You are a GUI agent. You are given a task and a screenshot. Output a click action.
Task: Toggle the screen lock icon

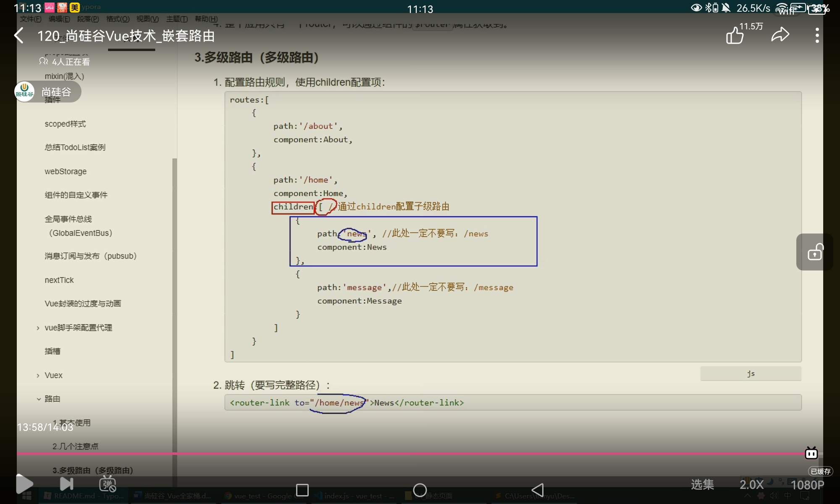(815, 252)
